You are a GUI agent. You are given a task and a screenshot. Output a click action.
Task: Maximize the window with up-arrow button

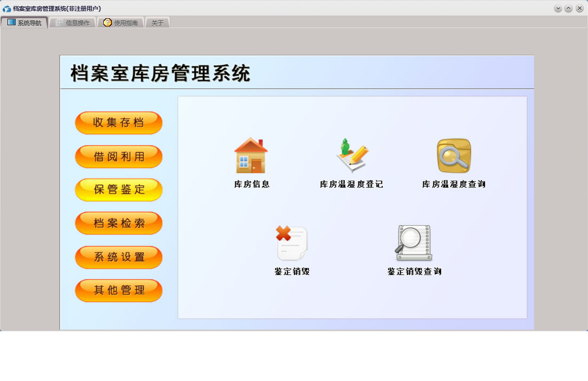569,9
